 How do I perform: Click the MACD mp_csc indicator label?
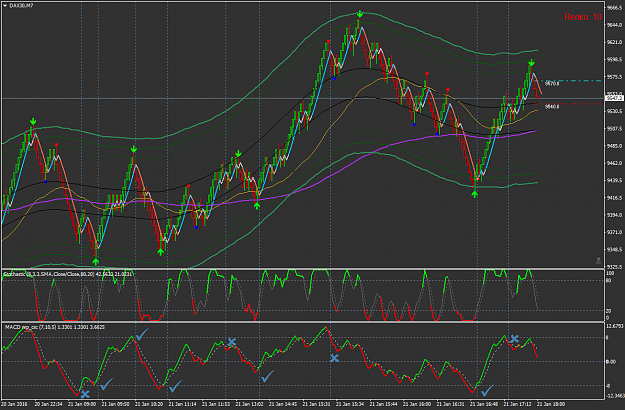click(x=55, y=327)
